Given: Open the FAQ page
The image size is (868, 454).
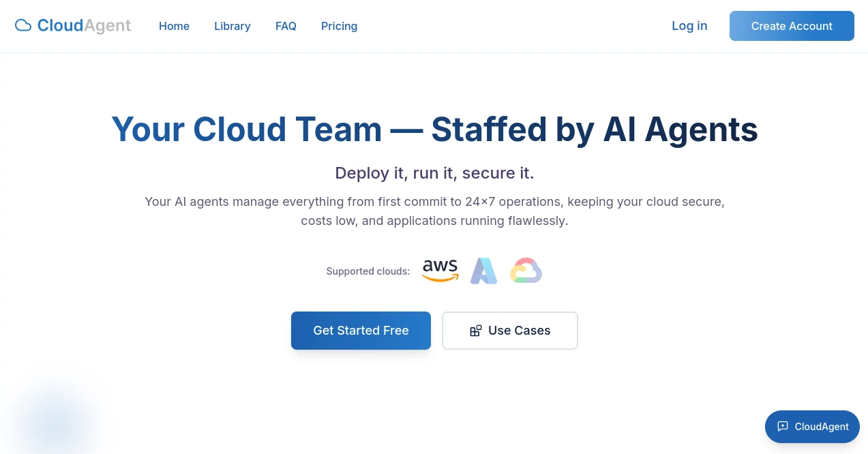Looking at the screenshot, I should click(x=286, y=26).
